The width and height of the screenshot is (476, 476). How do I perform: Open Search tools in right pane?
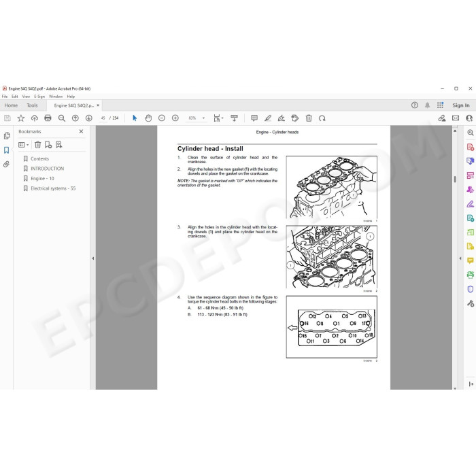point(471,133)
